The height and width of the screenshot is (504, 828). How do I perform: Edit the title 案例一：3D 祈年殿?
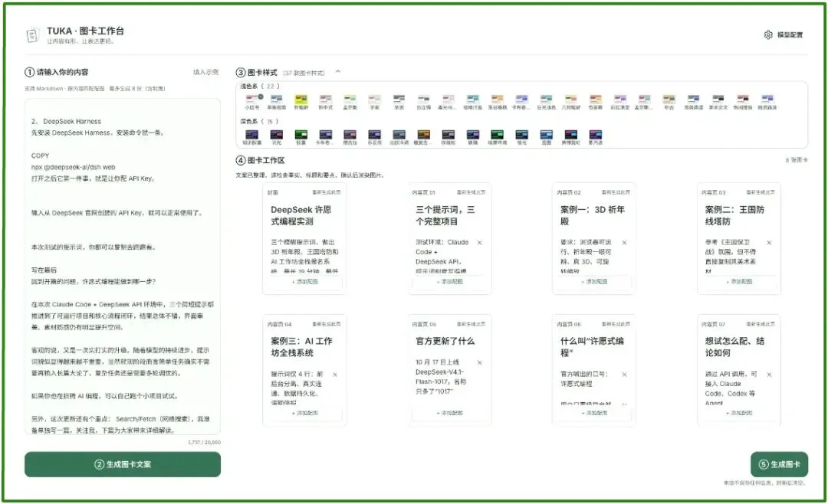pyautogui.click(x=593, y=215)
